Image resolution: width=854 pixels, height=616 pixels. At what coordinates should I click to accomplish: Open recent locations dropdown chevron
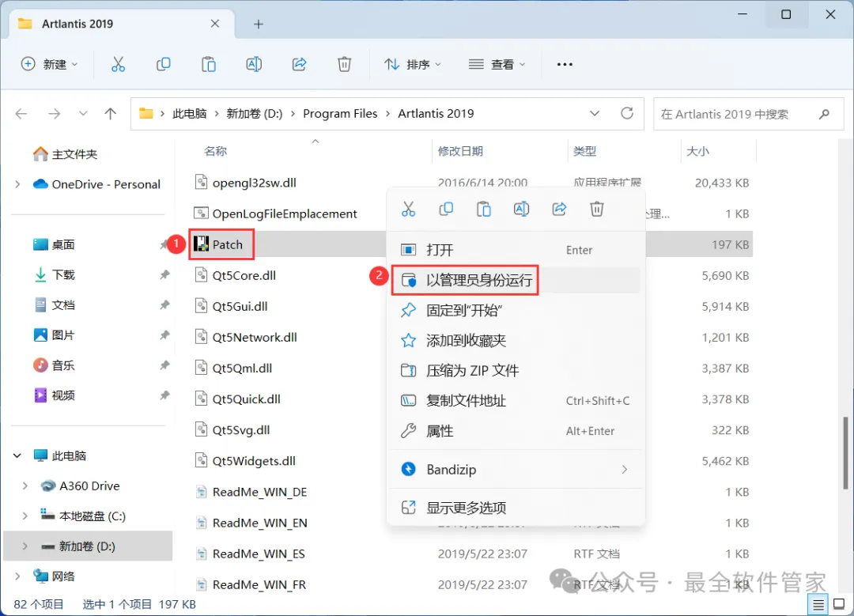(x=83, y=114)
